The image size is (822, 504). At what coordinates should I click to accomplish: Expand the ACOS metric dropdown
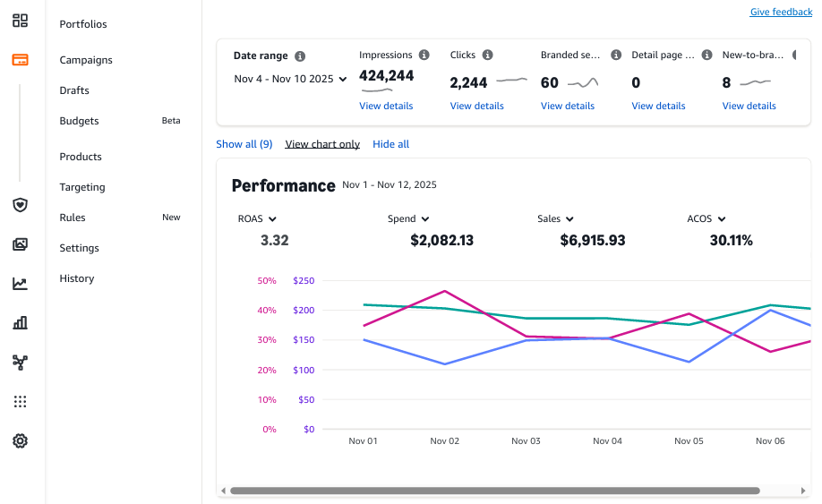[706, 218]
